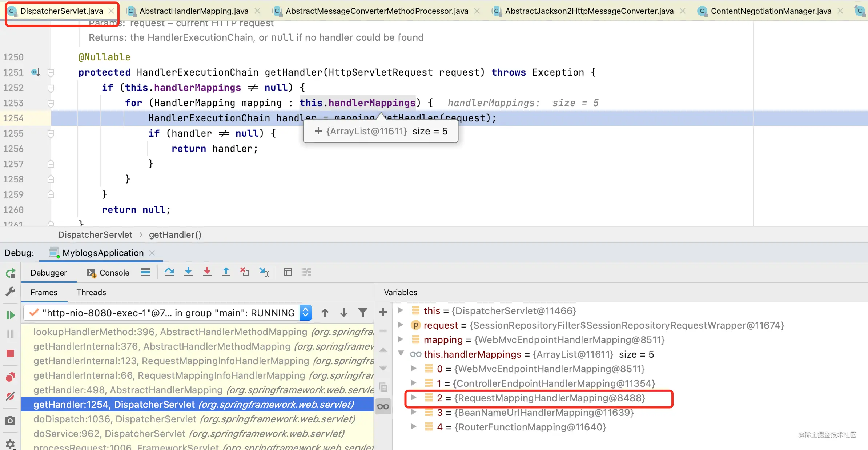
Task: Filter frames with funnel icon
Action: coord(363,313)
